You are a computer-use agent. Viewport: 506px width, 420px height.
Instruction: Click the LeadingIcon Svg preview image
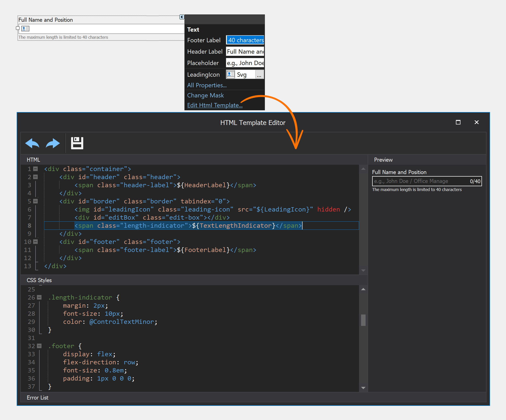click(x=230, y=74)
